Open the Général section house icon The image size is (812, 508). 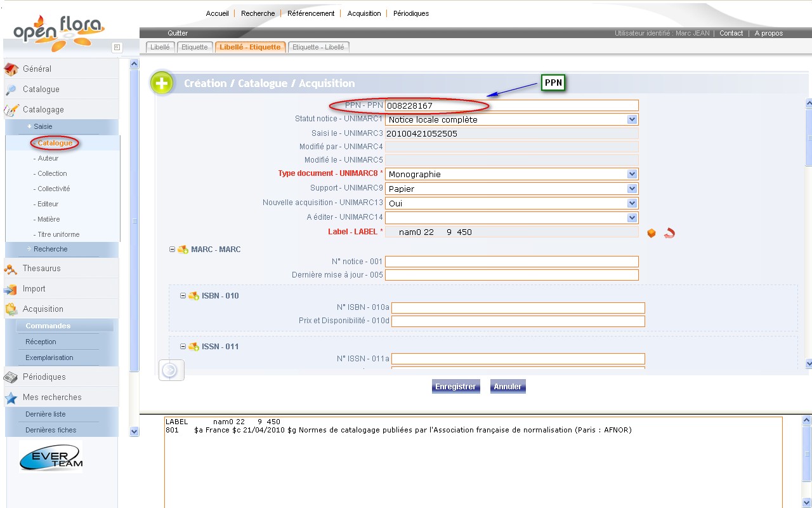[x=11, y=69]
